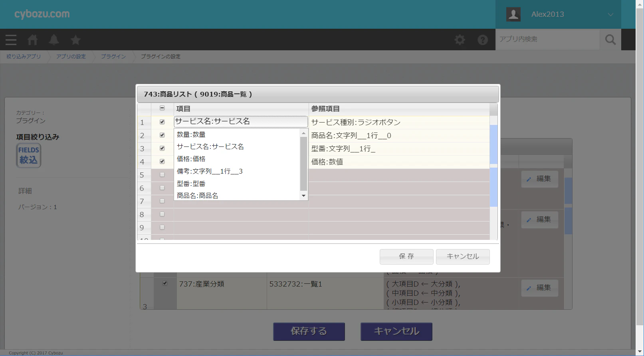Click the cybozu.com logo
The width and height of the screenshot is (644, 356).
pyautogui.click(x=42, y=14)
